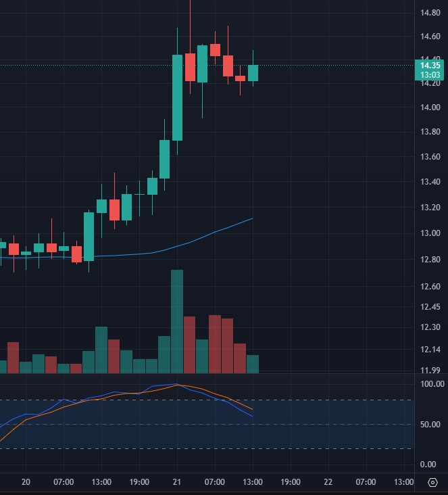Click the candle countdown timer 13:03
The image size is (448, 495).
430,75
